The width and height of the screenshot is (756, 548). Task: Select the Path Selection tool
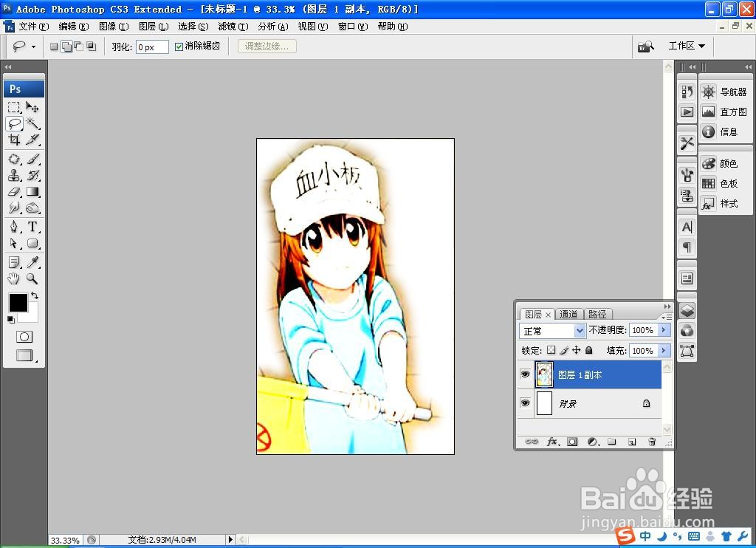point(14,243)
